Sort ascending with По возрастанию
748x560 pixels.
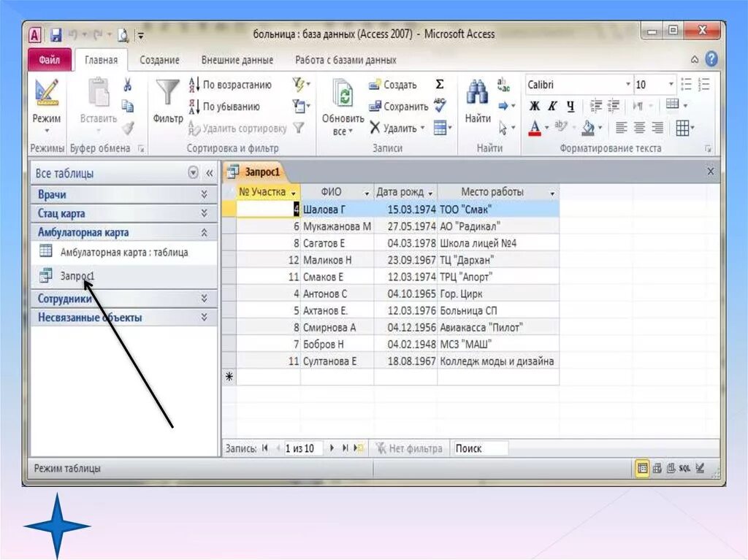pos(230,85)
